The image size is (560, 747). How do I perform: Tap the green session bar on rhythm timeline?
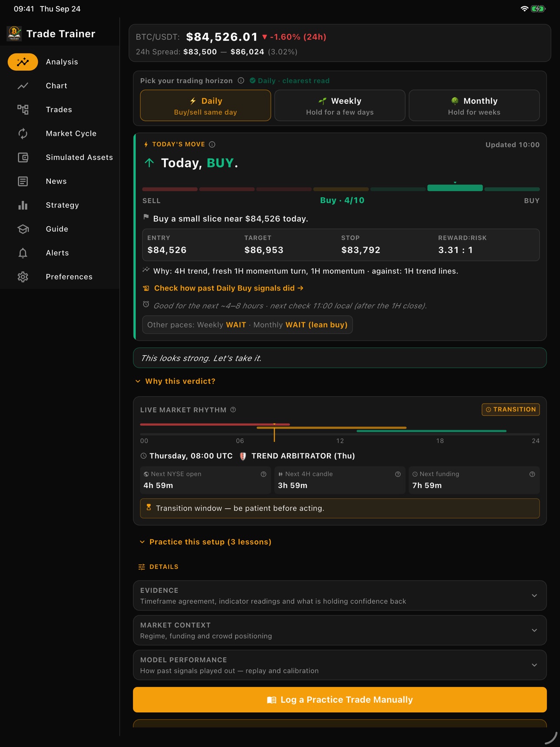coord(432,431)
